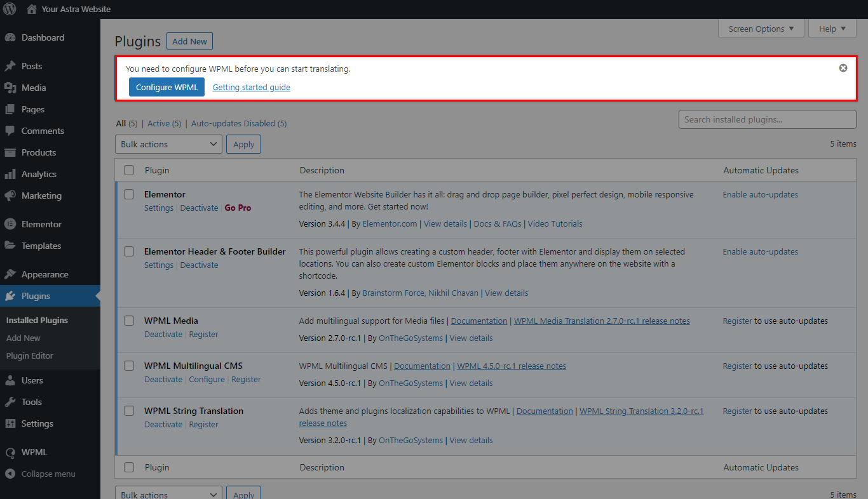868x499 pixels.
Task: Click the Comments bubble icon
Action: click(x=10, y=131)
